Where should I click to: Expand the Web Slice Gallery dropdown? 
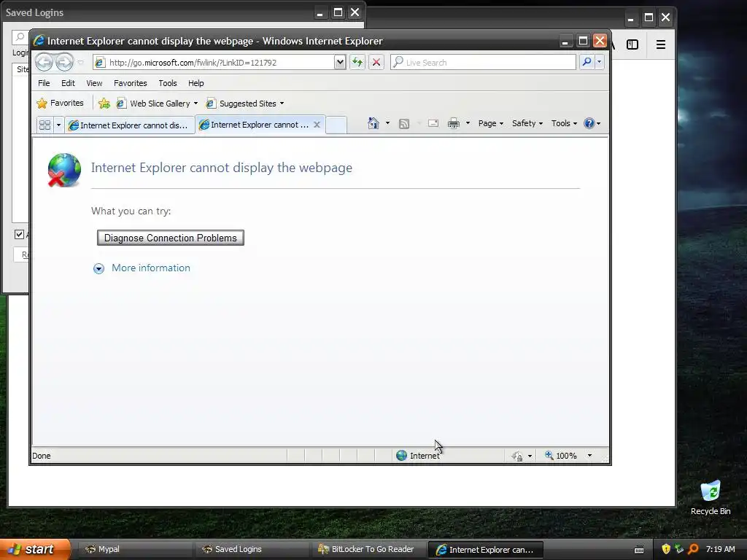(x=196, y=104)
